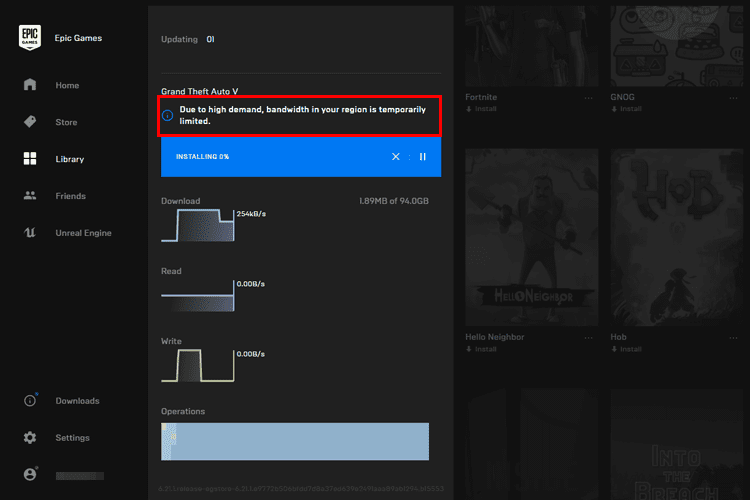Image resolution: width=750 pixels, height=500 pixels.
Task: Open Settings menu label
Action: [x=72, y=437]
